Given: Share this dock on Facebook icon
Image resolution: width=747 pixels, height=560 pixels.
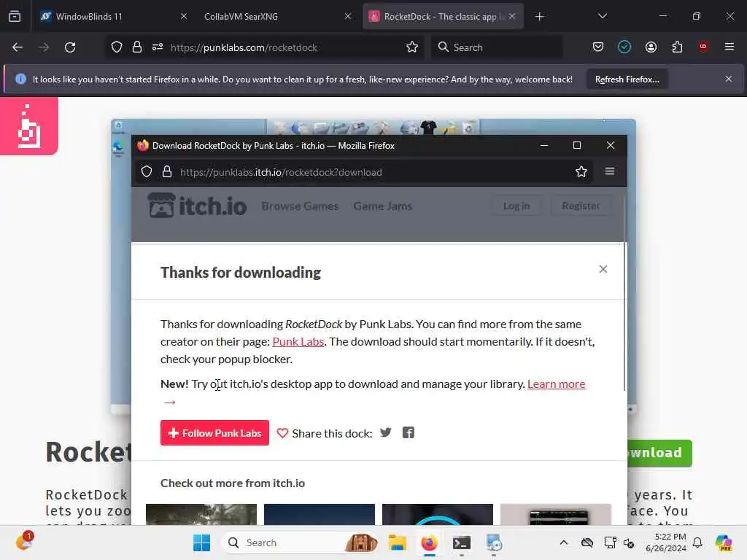Looking at the screenshot, I should (x=409, y=432).
